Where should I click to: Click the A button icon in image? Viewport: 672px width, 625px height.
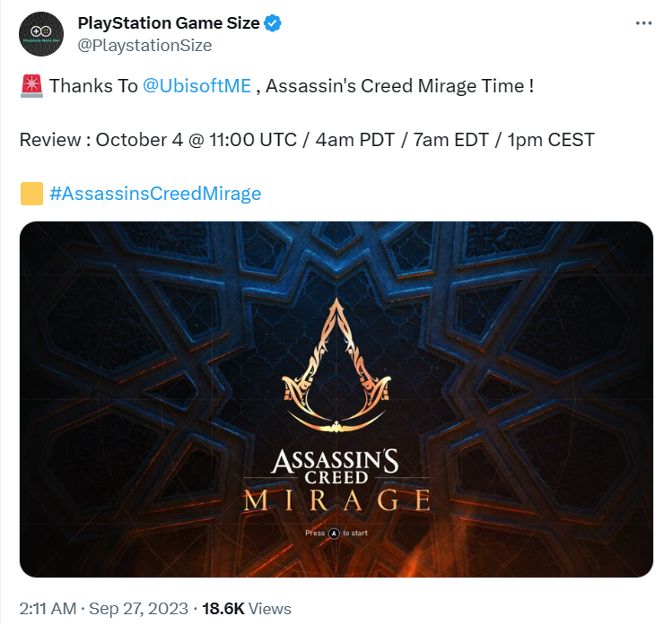pyautogui.click(x=334, y=534)
